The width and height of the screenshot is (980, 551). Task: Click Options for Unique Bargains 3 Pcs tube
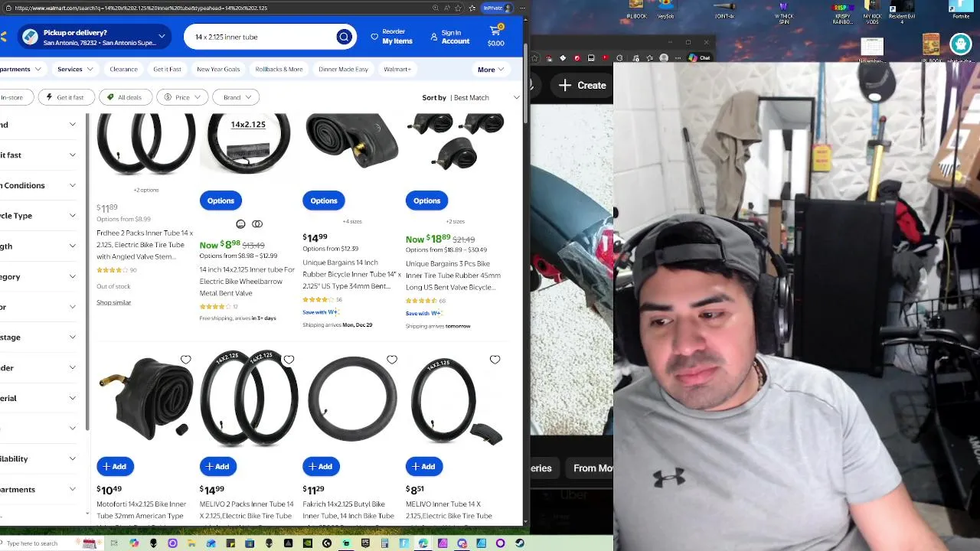[426, 201]
